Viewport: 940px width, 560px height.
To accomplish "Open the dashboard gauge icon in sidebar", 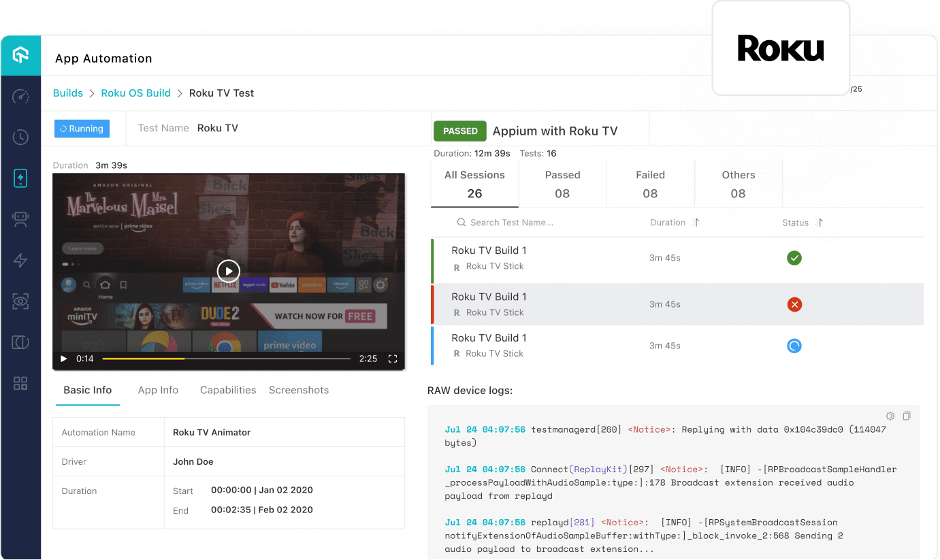I will [20, 97].
